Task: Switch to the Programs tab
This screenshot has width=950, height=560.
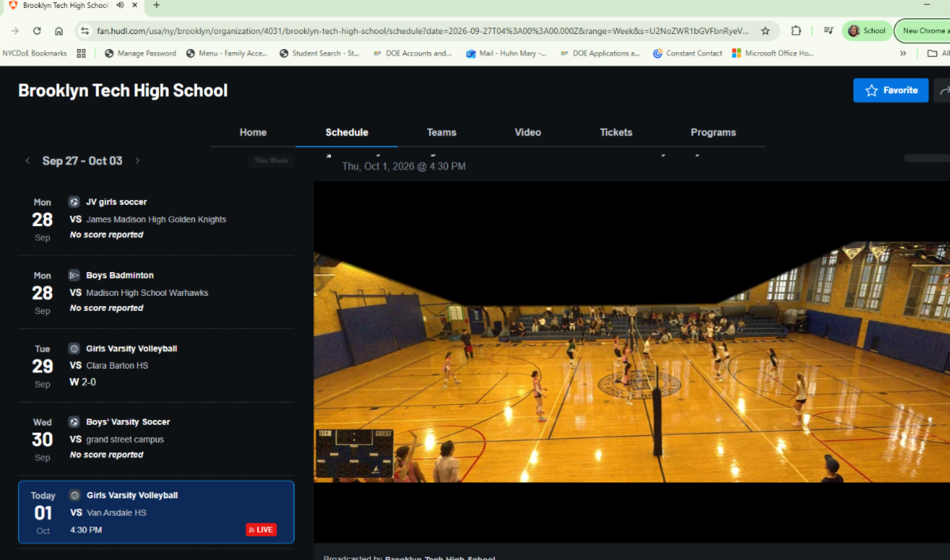Action: (x=713, y=132)
